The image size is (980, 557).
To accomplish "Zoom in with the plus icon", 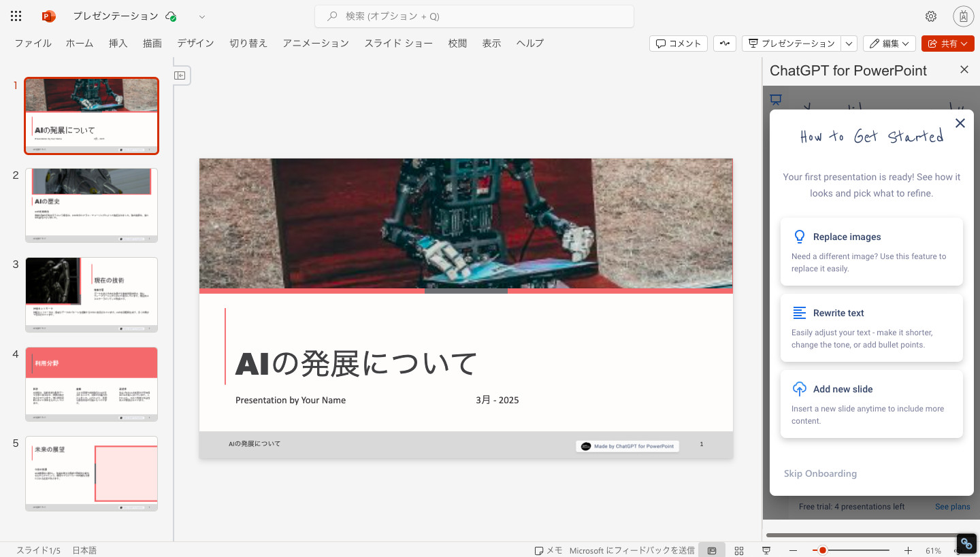I will coord(908,550).
